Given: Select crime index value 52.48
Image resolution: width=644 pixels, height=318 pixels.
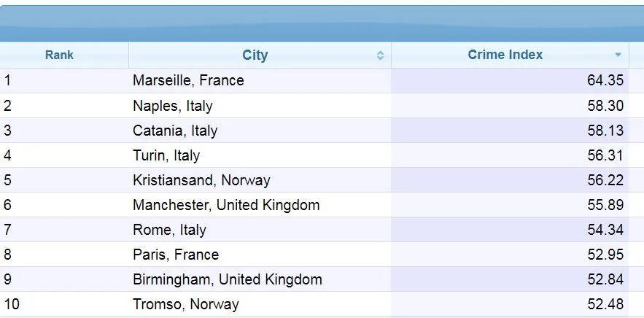Looking at the screenshot, I should 605,304.
